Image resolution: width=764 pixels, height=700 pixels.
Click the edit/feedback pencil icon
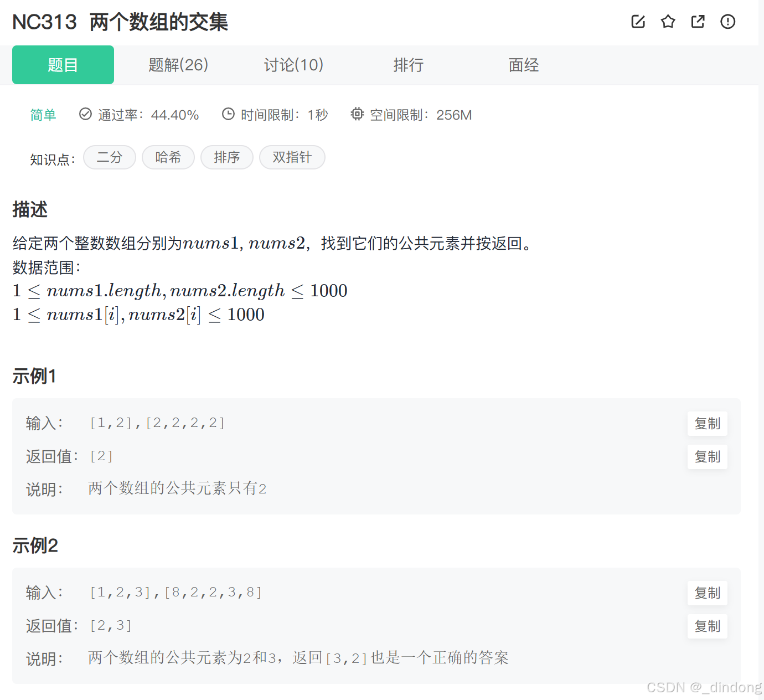click(x=638, y=22)
